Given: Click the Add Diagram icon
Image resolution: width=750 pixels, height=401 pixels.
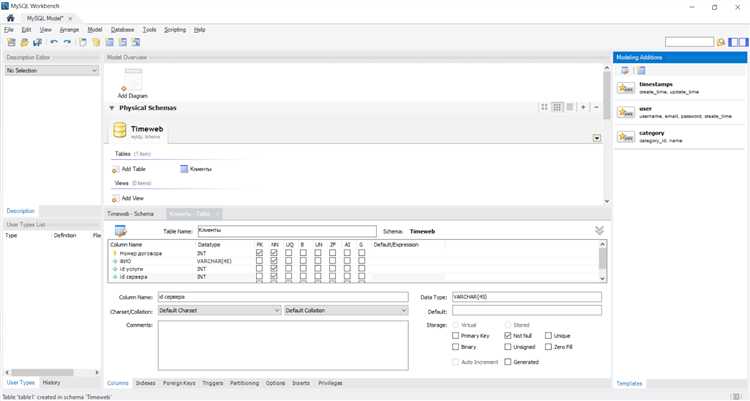Looking at the screenshot, I should tap(133, 79).
